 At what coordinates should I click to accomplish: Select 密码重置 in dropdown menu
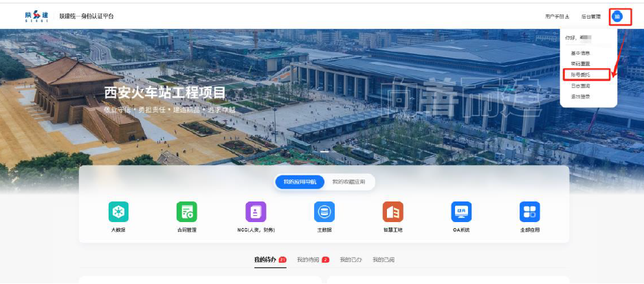coord(580,64)
